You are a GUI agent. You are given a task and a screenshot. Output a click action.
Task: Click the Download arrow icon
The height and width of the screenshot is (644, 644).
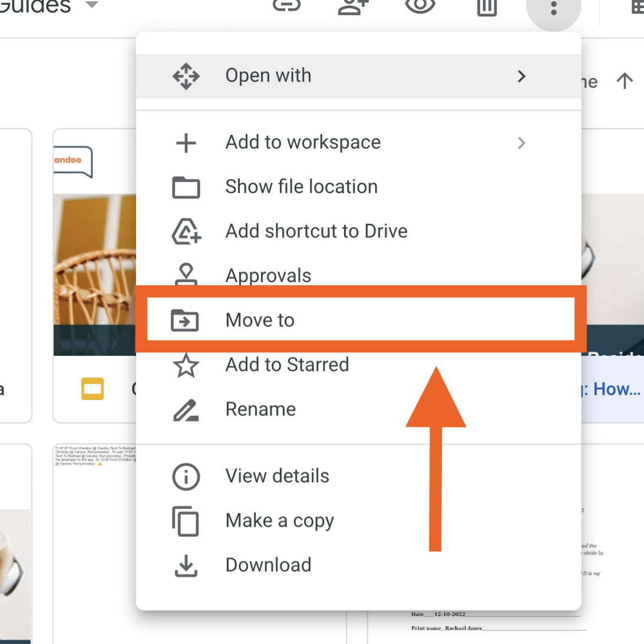(x=186, y=566)
